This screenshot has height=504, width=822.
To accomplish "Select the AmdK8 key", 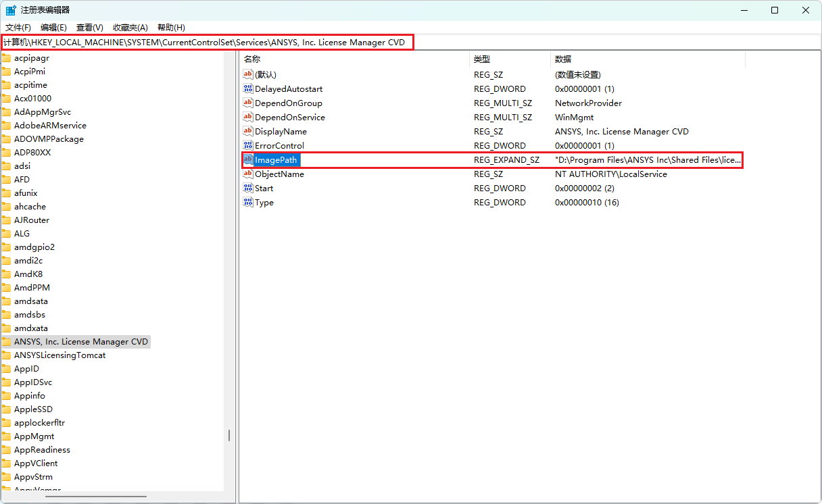I will (28, 274).
